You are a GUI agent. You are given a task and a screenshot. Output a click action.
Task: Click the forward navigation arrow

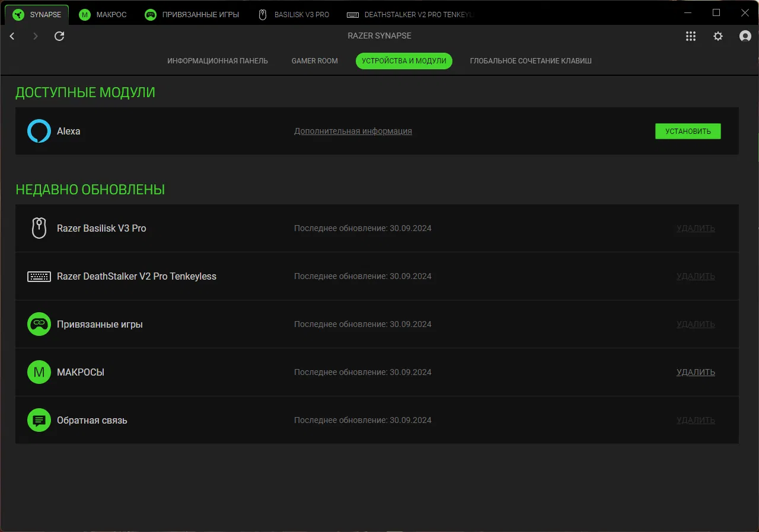pyautogui.click(x=36, y=36)
